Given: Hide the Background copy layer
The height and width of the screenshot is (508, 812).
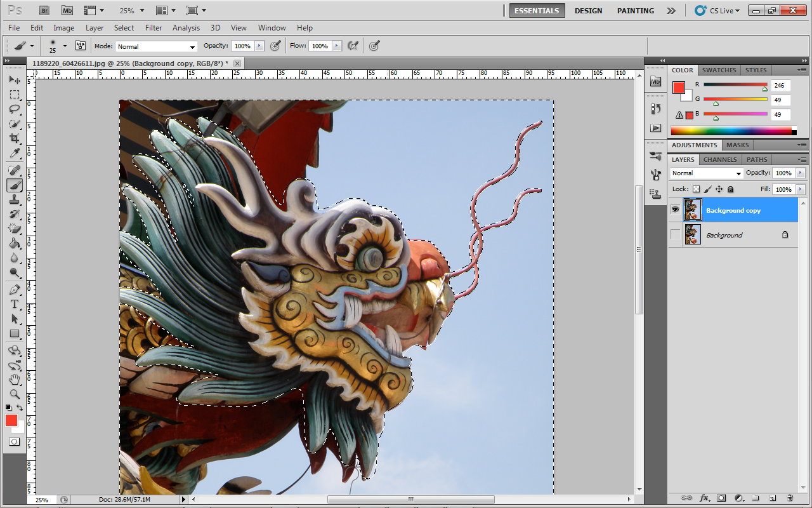Looking at the screenshot, I should tap(676, 210).
